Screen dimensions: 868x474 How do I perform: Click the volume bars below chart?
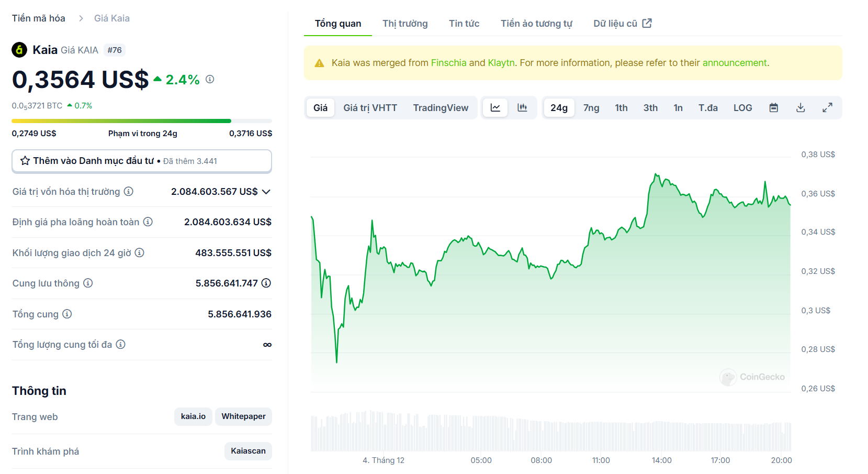click(551, 431)
